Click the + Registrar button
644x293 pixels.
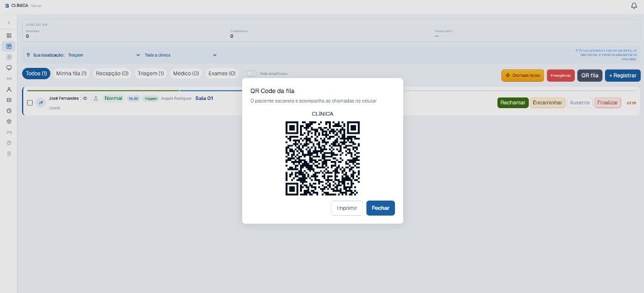pyautogui.click(x=623, y=75)
